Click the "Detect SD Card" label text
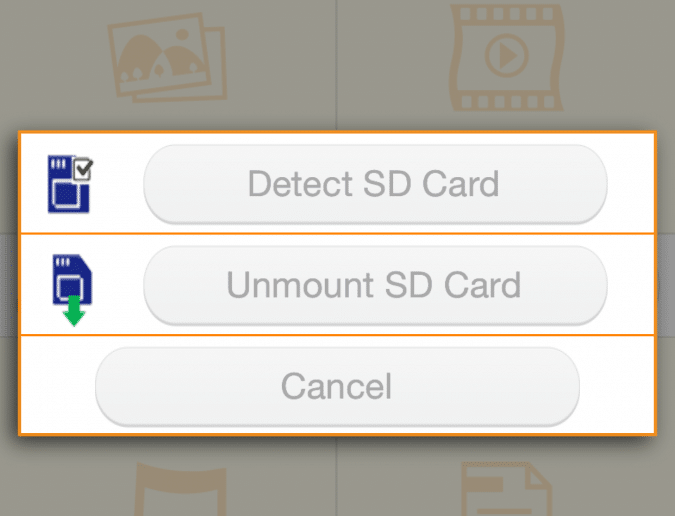Viewport: 675px width, 516px height. pos(374,184)
